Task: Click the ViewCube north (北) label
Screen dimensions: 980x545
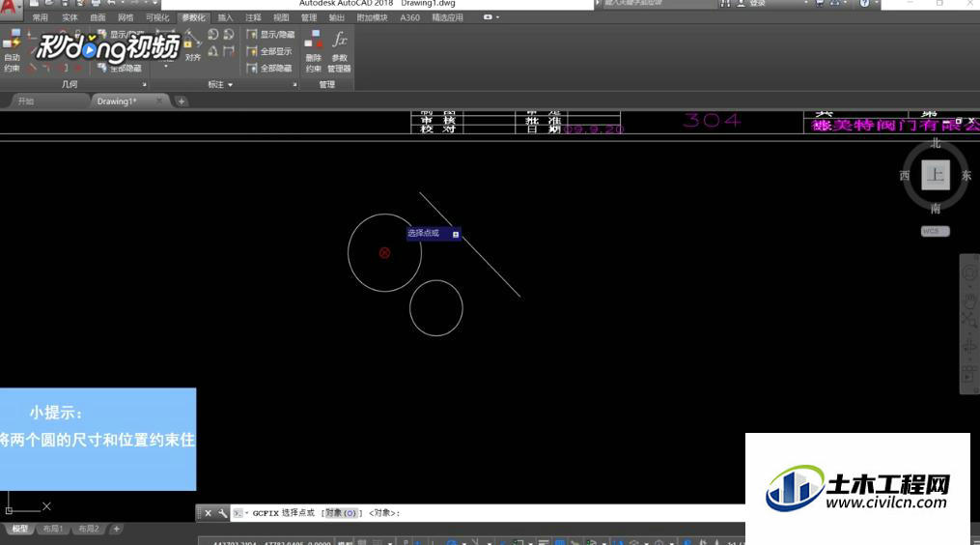Action: [936, 143]
